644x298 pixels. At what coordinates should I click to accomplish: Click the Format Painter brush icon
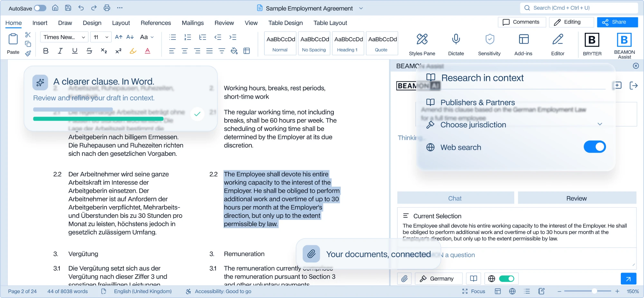point(28,53)
